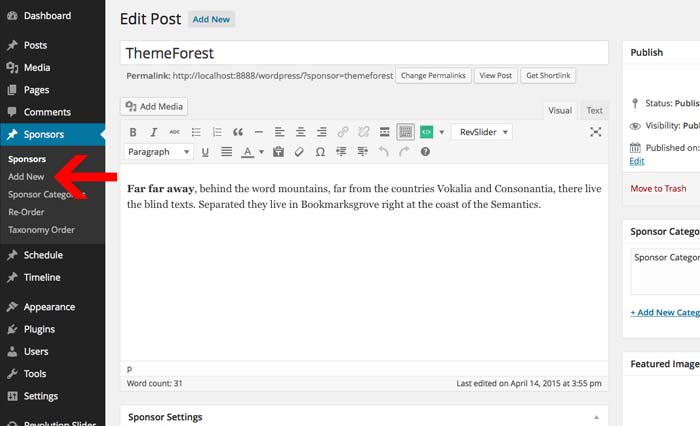The height and width of the screenshot is (426, 700).
Task: Click Change Permalinks button
Action: click(433, 75)
